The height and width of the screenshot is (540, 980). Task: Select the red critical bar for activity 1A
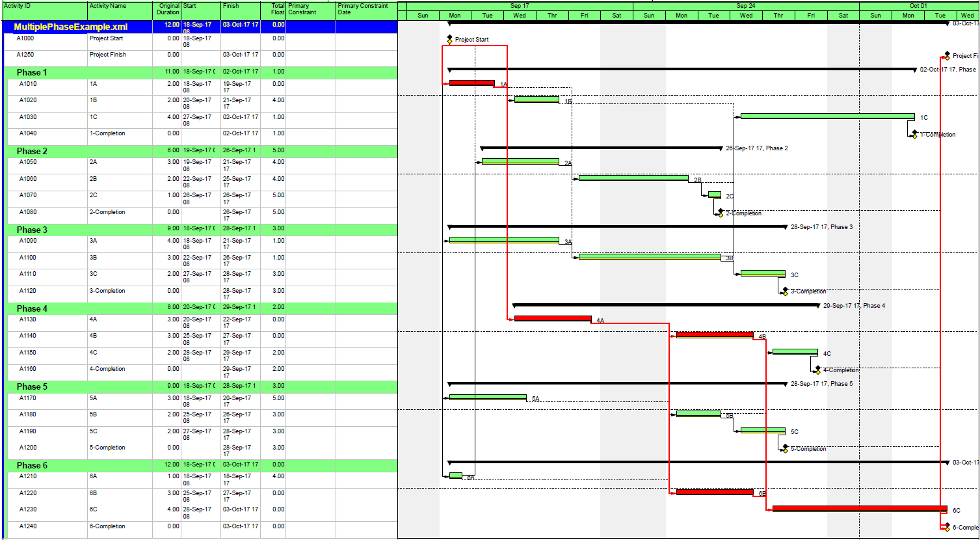pos(471,83)
